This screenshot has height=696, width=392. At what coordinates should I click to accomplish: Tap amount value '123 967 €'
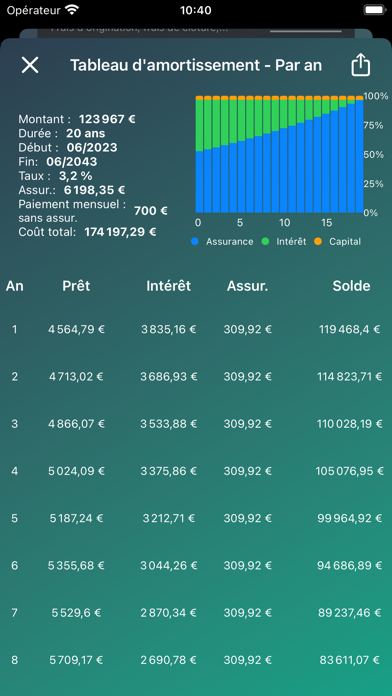pos(107,119)
